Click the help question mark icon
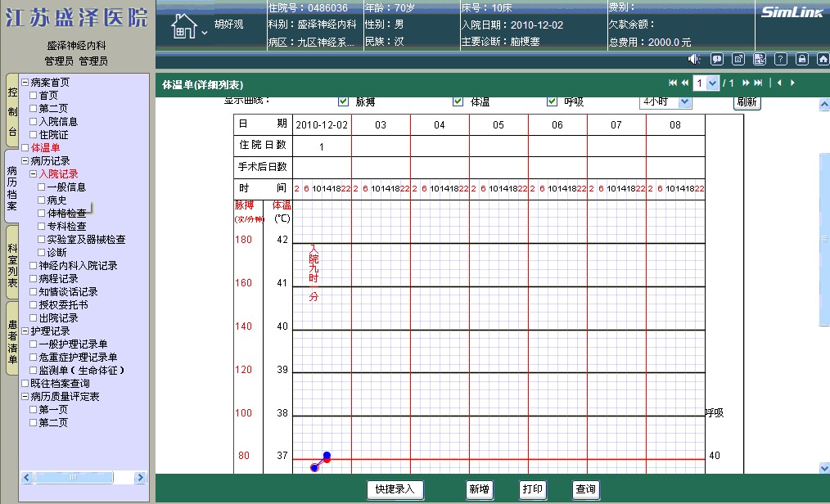 pos(781,59)
